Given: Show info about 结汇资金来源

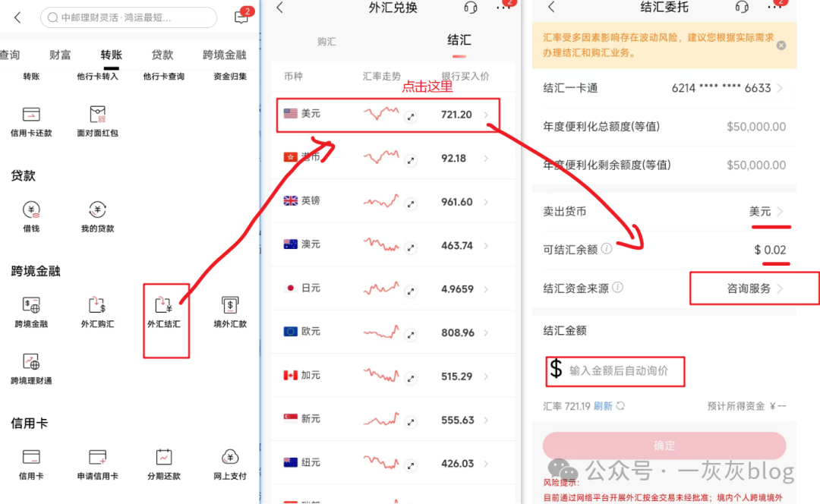Looking at the screenshot, I should 617,287.
